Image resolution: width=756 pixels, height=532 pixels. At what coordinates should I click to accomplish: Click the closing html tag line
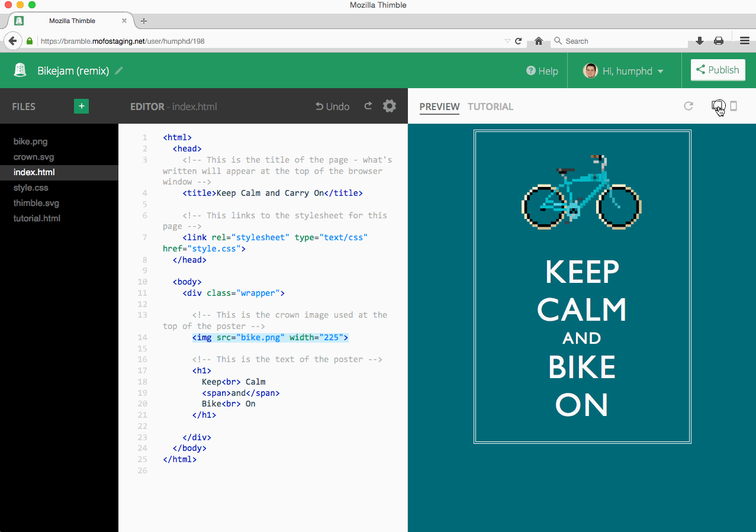[x=179, y=459]
